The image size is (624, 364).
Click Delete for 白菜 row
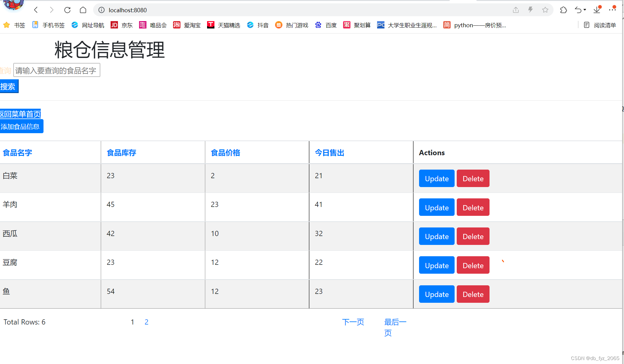[473, 178]
